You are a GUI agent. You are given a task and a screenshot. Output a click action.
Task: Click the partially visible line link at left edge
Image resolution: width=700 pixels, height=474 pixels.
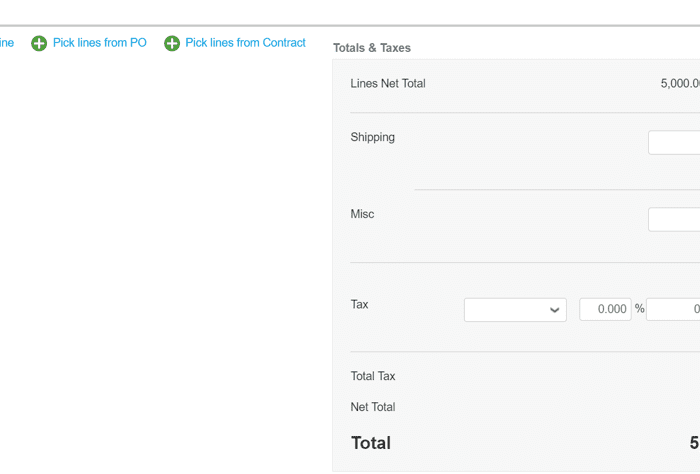click(6, 43)
